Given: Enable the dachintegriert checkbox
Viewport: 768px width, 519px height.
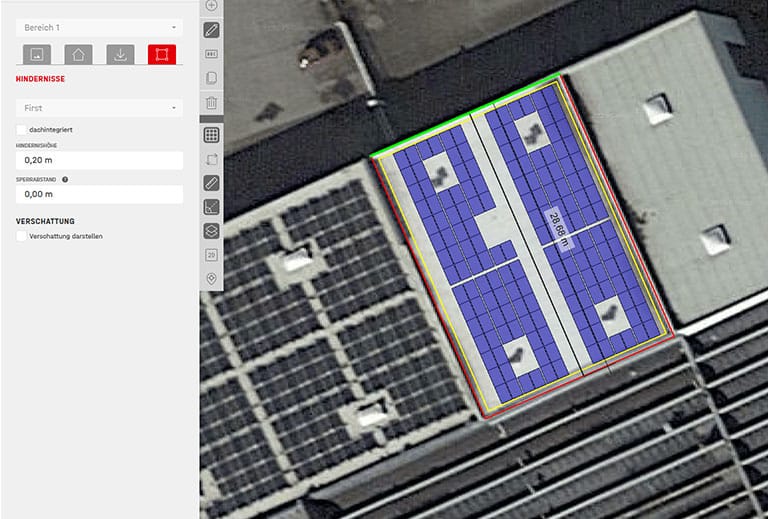Looking at the screenshot, I should tap(22, 129).
